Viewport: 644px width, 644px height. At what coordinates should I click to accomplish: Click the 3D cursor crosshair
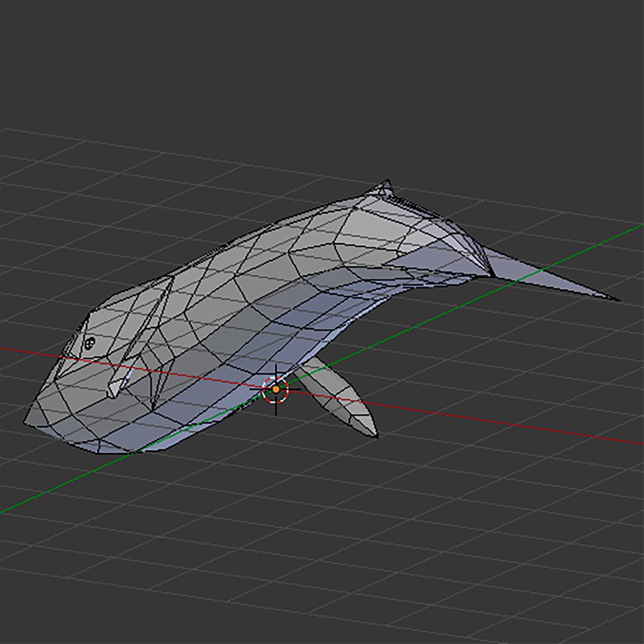[x=275, y=389]
